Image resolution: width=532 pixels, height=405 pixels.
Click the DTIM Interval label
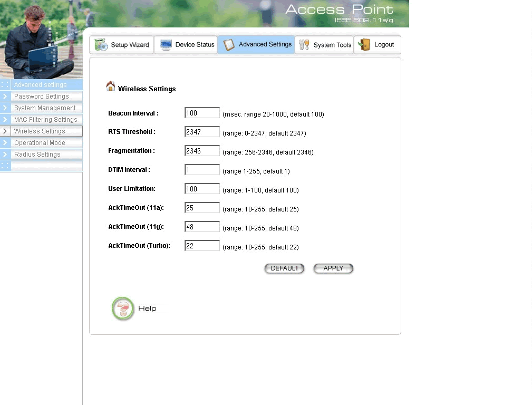129,170
